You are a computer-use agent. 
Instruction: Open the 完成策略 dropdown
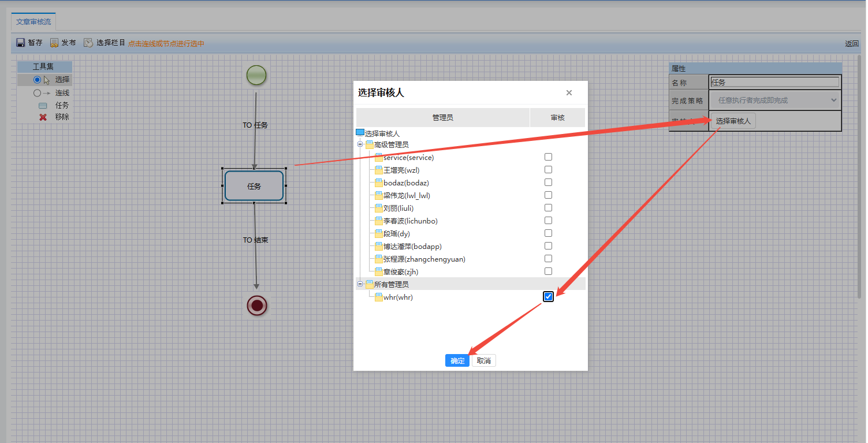(775, 100)
